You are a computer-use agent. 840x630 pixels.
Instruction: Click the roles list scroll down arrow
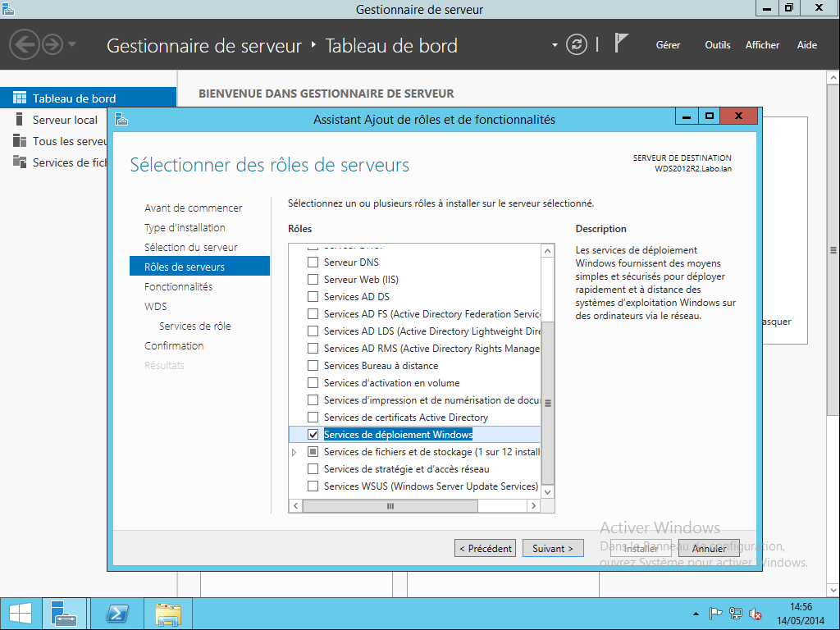coord(547,491)
